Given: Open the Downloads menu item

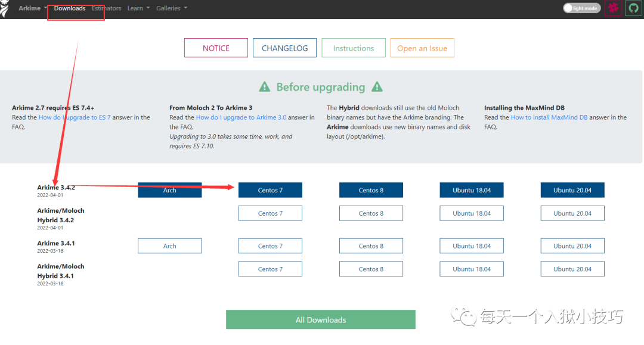Looking at the screenshot, I should click(x=70, y=8).
